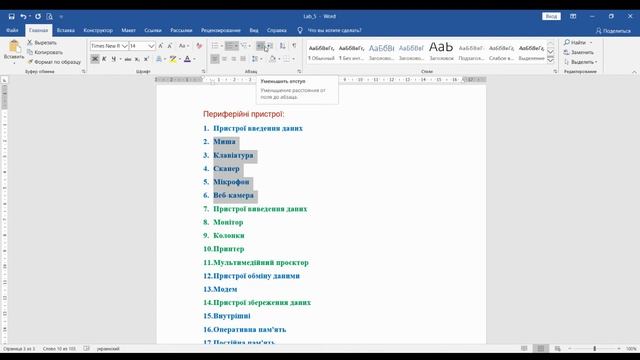Toggle Underline (Ч) formatting
The width and height of the screenshot is (640, 360).
point(114,59)
